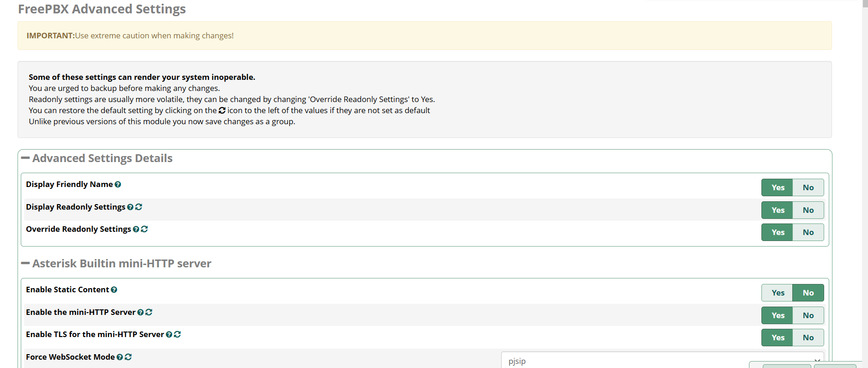Click the Enable the mini-HTTP Server label
The height and width of the screenshot is (368, 868).
click(x=81, y=312)
